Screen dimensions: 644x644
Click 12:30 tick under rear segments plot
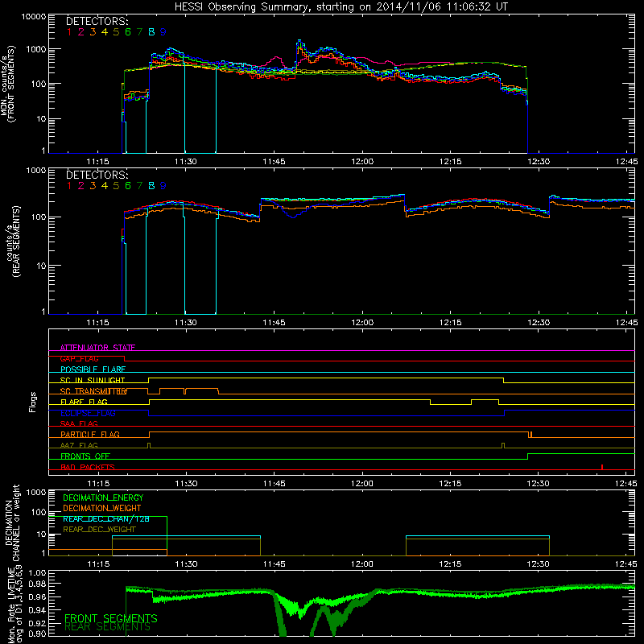pyautogui.click(x=539, y=323)
